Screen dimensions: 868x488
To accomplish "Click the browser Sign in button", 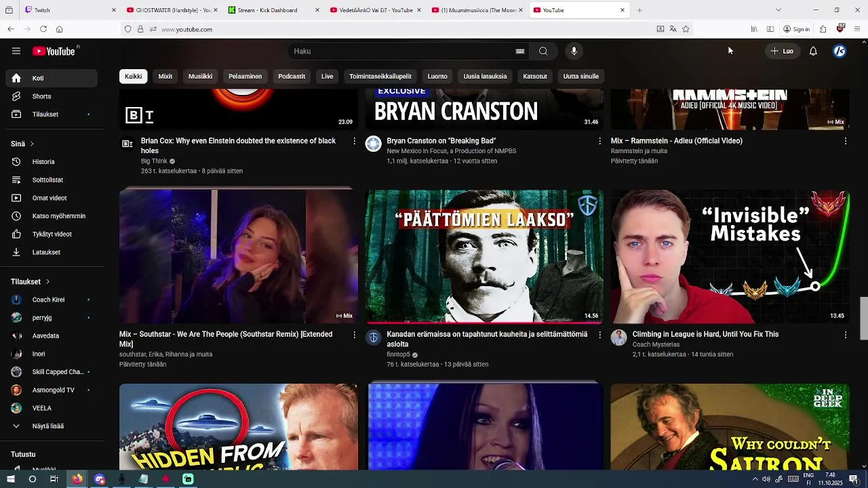I will [x=797, y=29].
